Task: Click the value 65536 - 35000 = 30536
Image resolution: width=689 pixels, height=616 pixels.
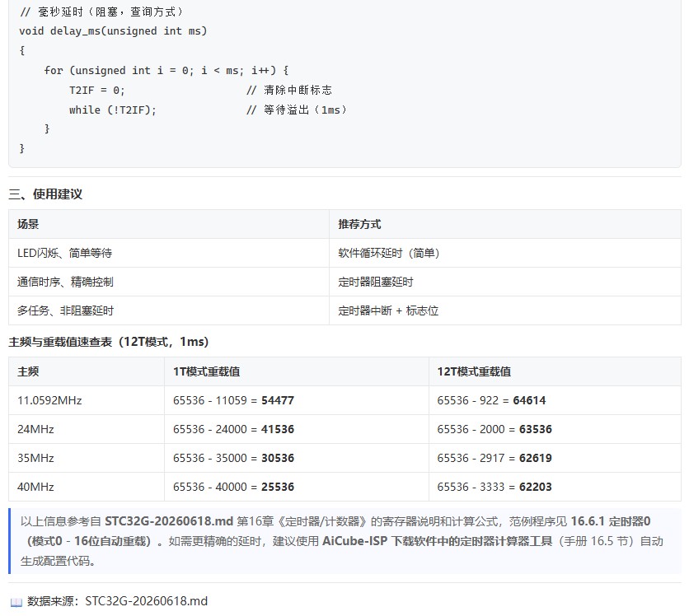Action: coord(233,459)
